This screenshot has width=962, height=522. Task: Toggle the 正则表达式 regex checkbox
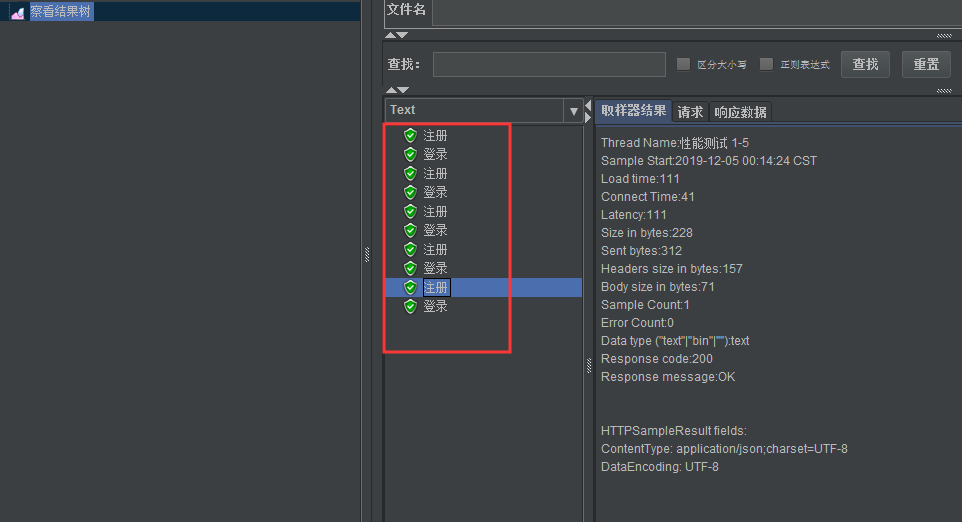pyautogui.click(x=766, y=64)
